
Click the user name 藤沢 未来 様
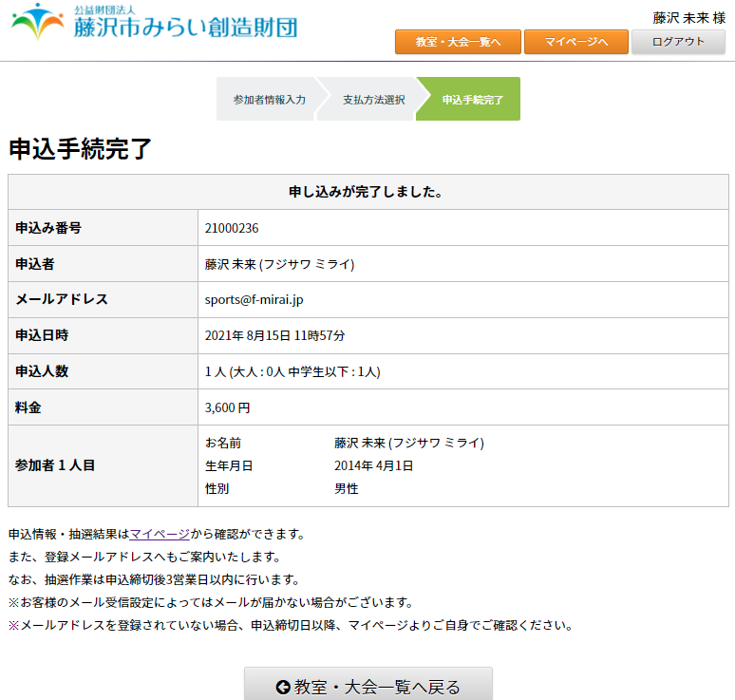pyautogui.click(x=688, y=17)
